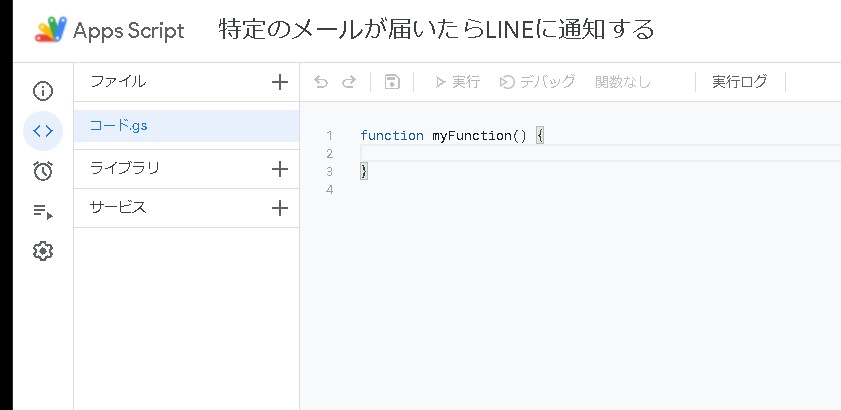The width and height of the screenshot is (841, 410).
Task: Add a service with サービス plus button
Action: (280, 208)
